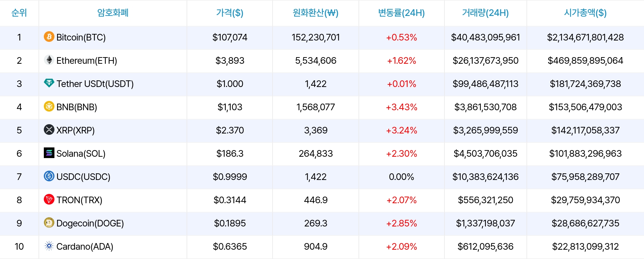
Task: Click the Dogecoin coin icon
Action: [49, 222]
